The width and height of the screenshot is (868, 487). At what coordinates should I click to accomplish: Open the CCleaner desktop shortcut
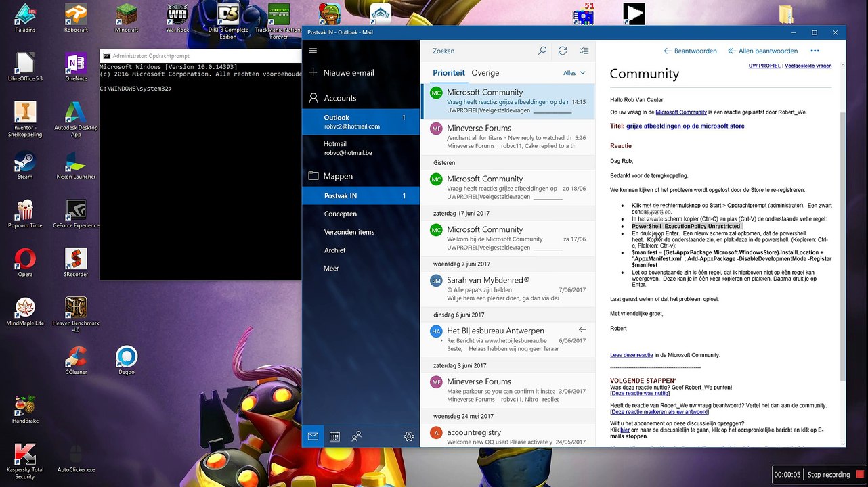[x=76, y=361]
